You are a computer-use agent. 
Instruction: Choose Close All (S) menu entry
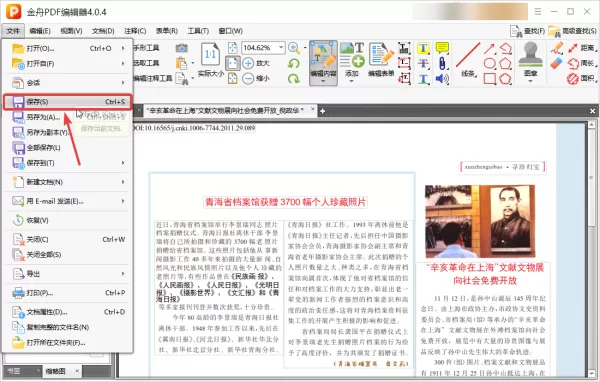(x=68, y=255)
